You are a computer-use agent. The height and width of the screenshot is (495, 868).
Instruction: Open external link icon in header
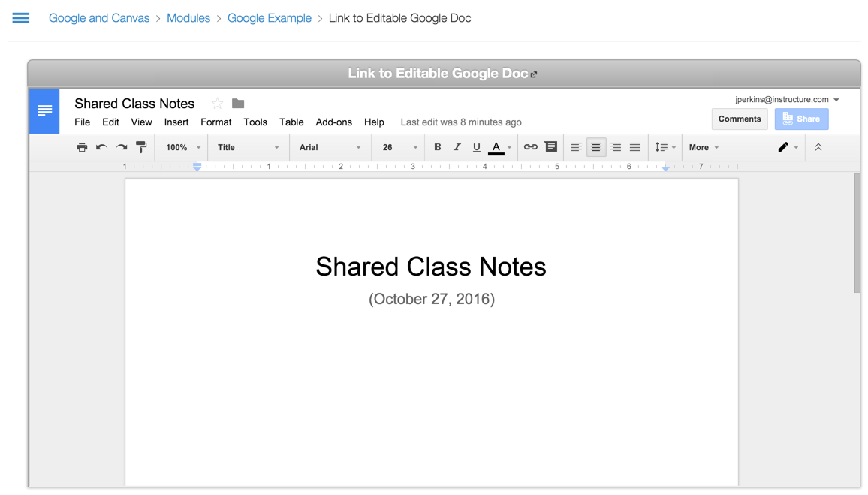[534, 74]
